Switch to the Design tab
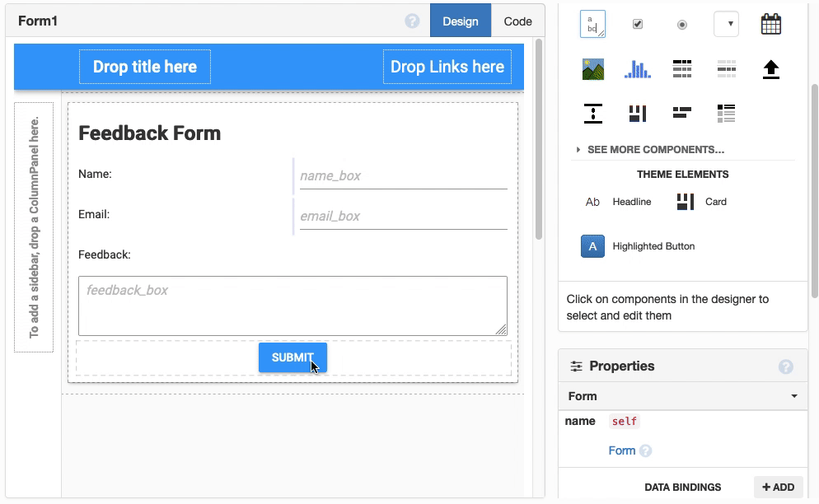 460,21
